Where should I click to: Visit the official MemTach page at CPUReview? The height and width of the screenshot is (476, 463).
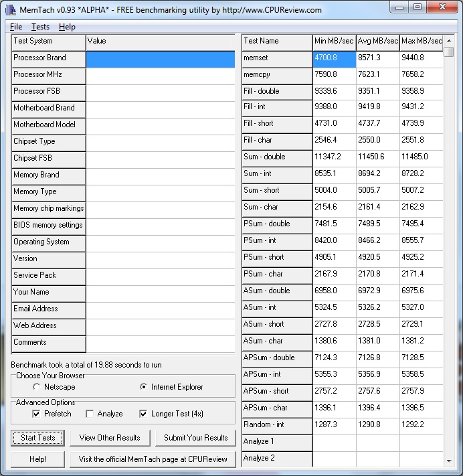[153, 459]
